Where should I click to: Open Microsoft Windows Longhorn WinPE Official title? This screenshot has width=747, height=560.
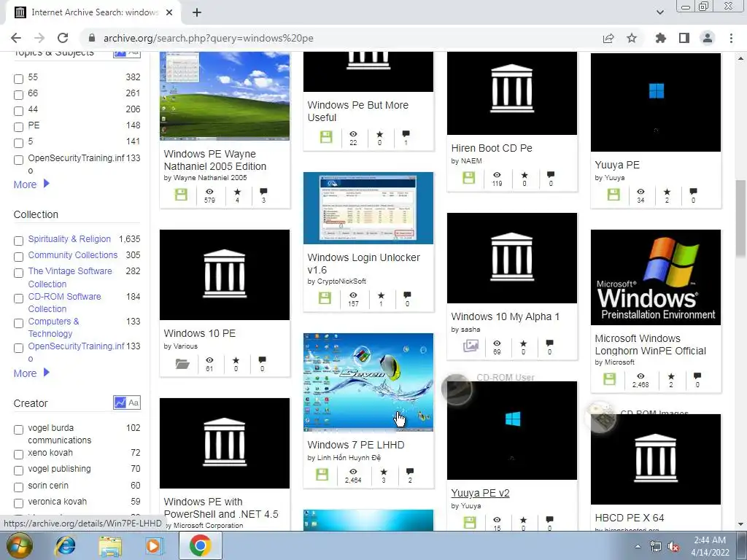coord(650,344)
